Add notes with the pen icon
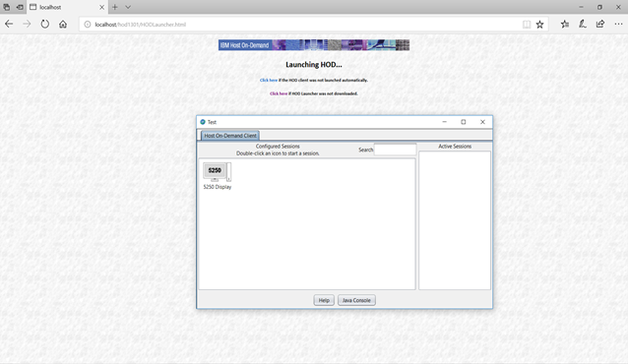 click(x=583, y=24)
